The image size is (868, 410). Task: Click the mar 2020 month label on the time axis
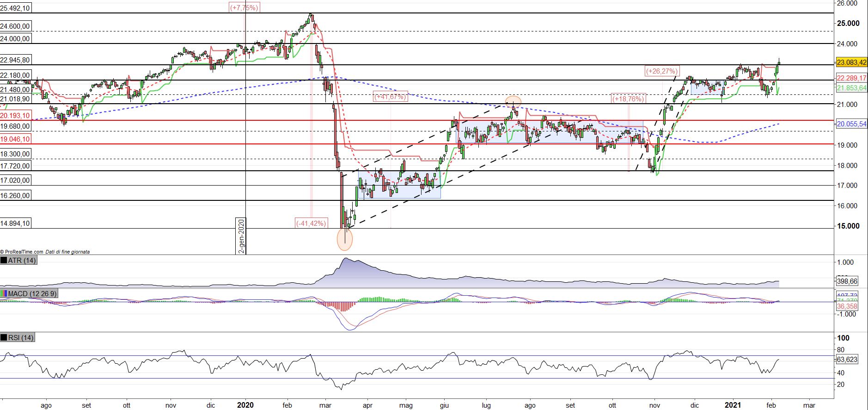325,405
